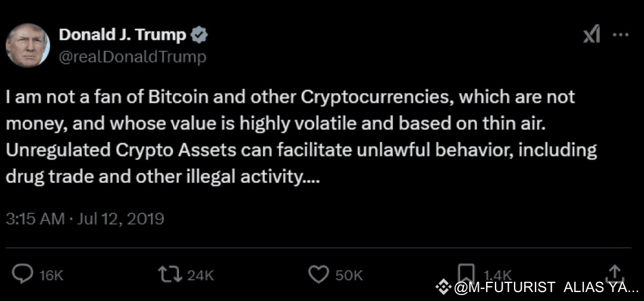This screenshot has width=644, height=301.
Task: Click the reply speech bubble icon
Action: pyautogui.click(x=23, y=274)
